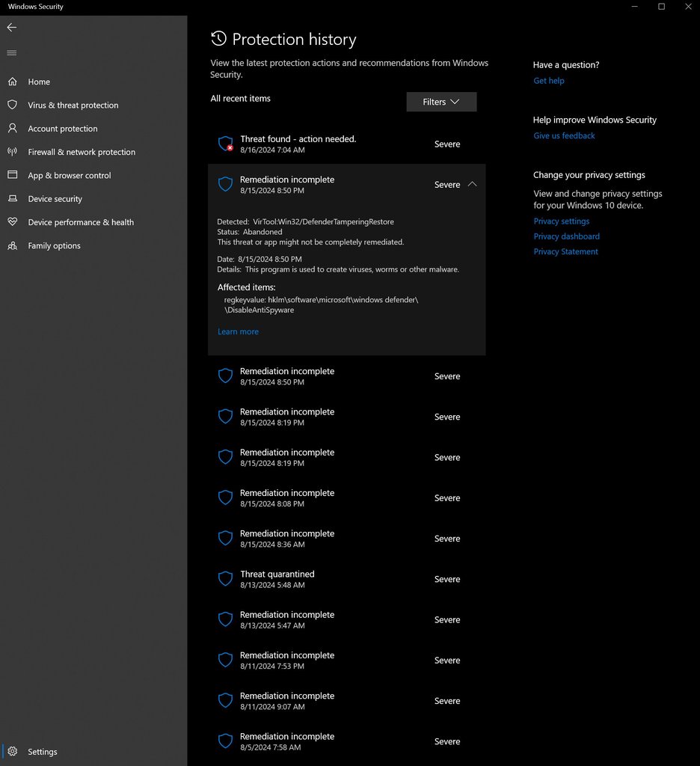Viewport: 700px width, 766px height.
Task: Open Settings in the sidebar
Action: pos(93,751)
